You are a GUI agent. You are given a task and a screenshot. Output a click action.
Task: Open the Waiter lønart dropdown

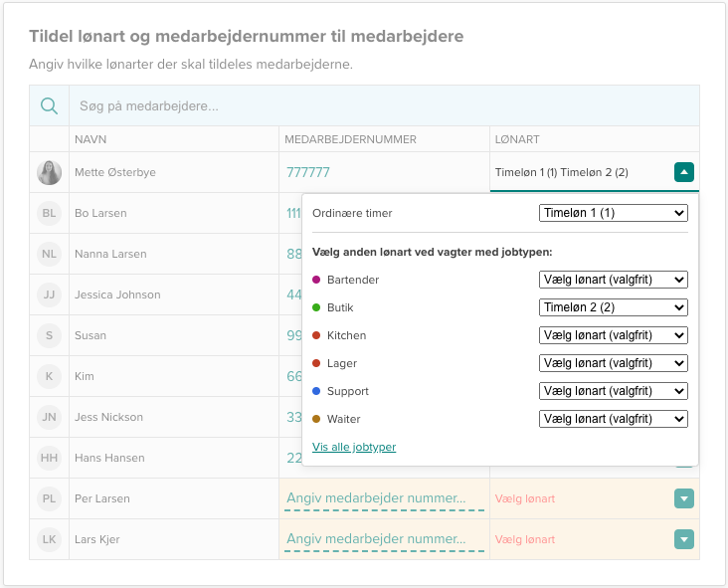coord(614,419)
